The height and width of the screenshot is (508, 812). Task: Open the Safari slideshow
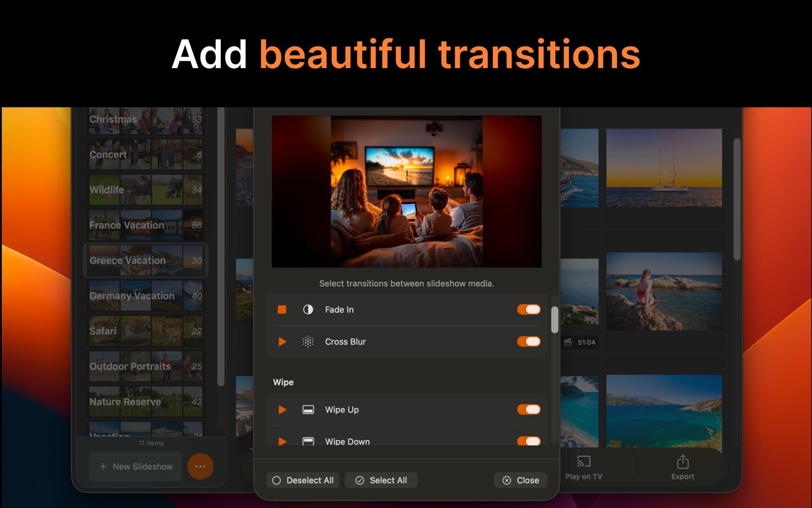point(146,331)
